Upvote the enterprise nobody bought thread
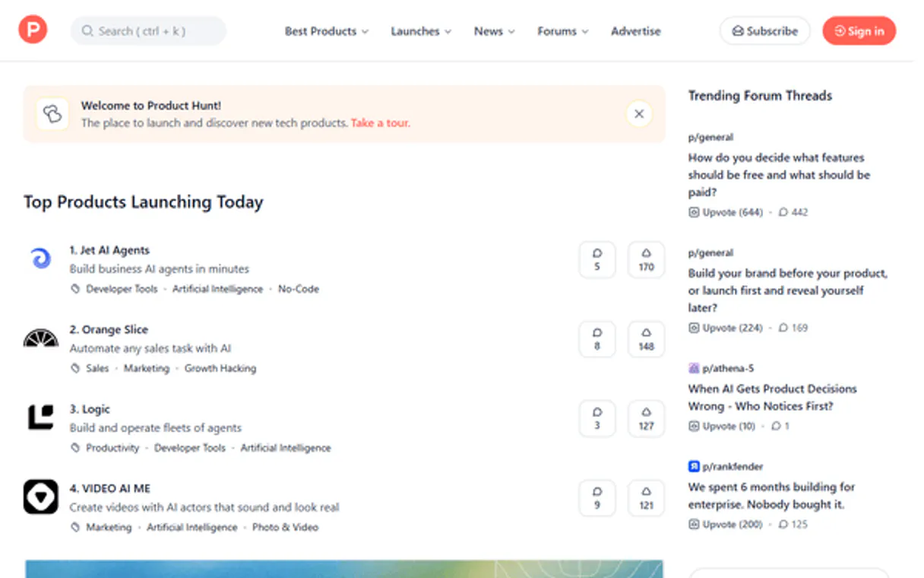924x578 pixels. (x=726, y=524)
